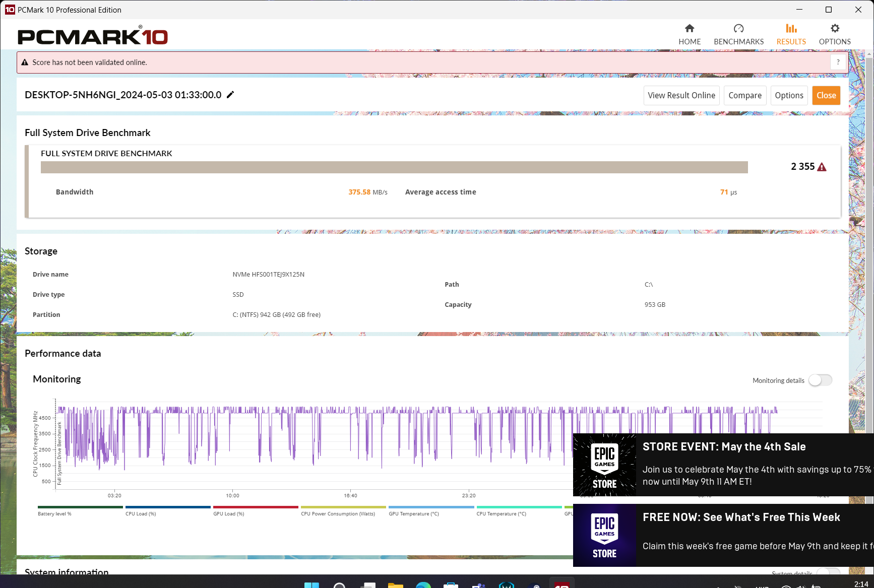Screen dimensions: 874x588
Task: Open the Benchmarks gauge icon
Action: [738, 29]
